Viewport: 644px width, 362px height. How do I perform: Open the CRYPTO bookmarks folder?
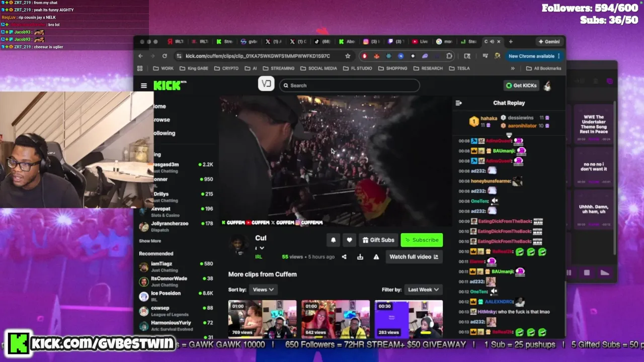tap(226, 68)
